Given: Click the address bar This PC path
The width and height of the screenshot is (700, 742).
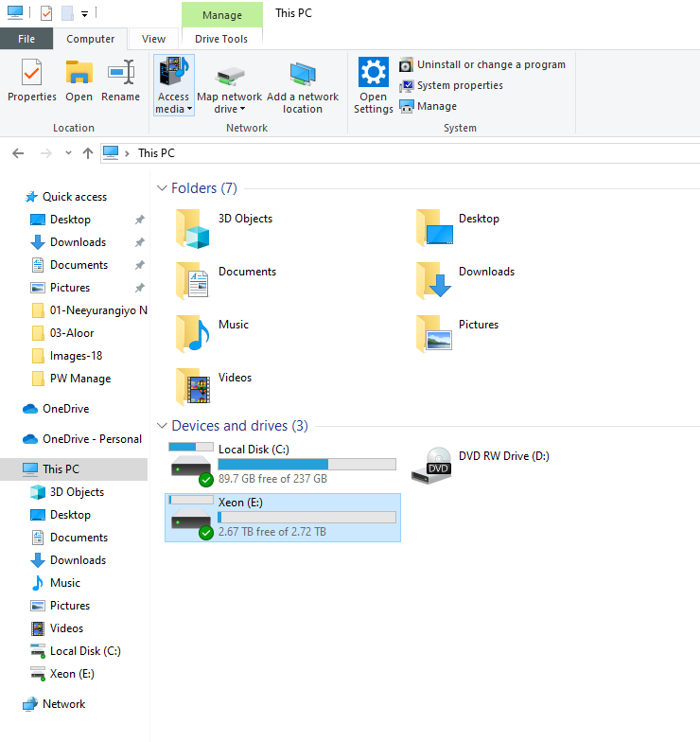Looking at the screenshot, I should click(157, 153).
